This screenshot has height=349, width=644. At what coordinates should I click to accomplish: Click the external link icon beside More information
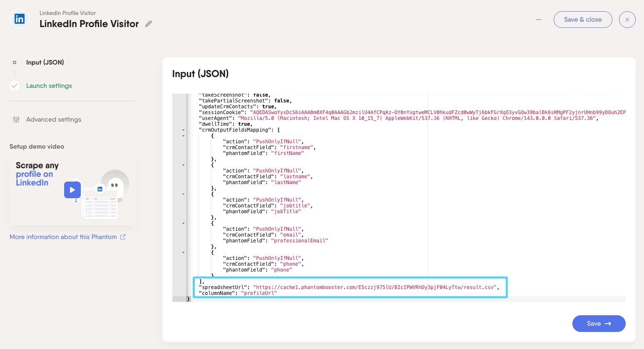point(123,237)
